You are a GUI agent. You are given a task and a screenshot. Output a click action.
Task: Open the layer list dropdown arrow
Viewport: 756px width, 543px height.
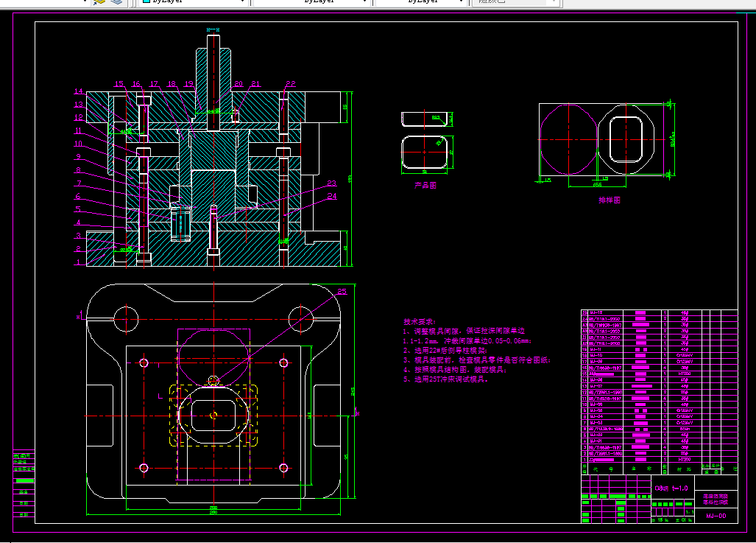(85, 1)
